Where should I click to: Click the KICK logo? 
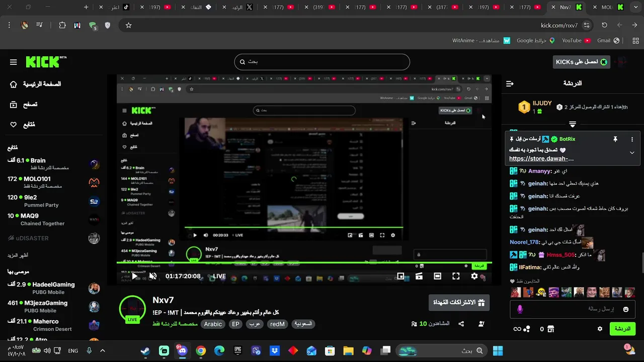[46, 61]
